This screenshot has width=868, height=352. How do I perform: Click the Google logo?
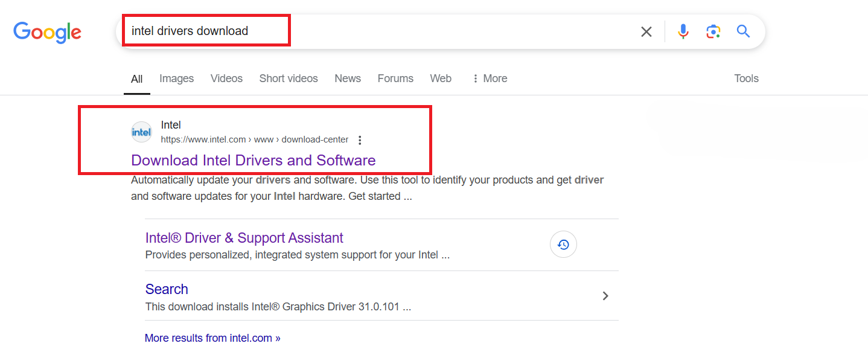(47, 32)
